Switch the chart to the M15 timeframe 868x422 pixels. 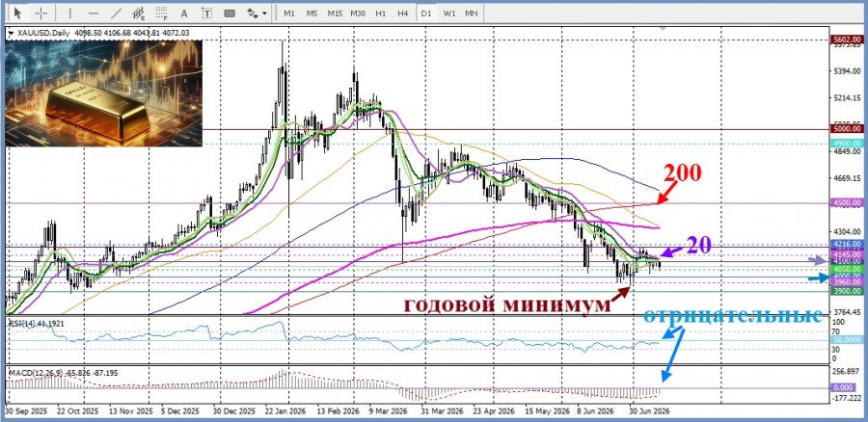tap(335, 13)
